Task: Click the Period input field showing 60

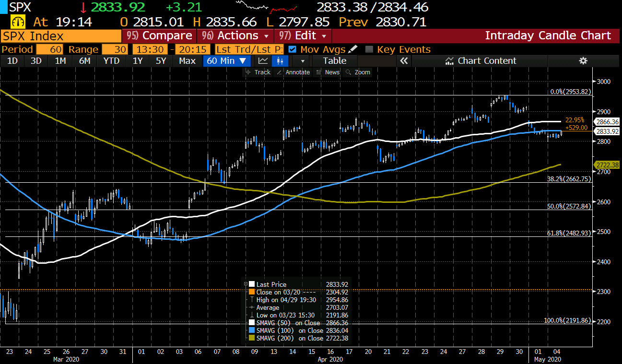Action: pos(49,49)
